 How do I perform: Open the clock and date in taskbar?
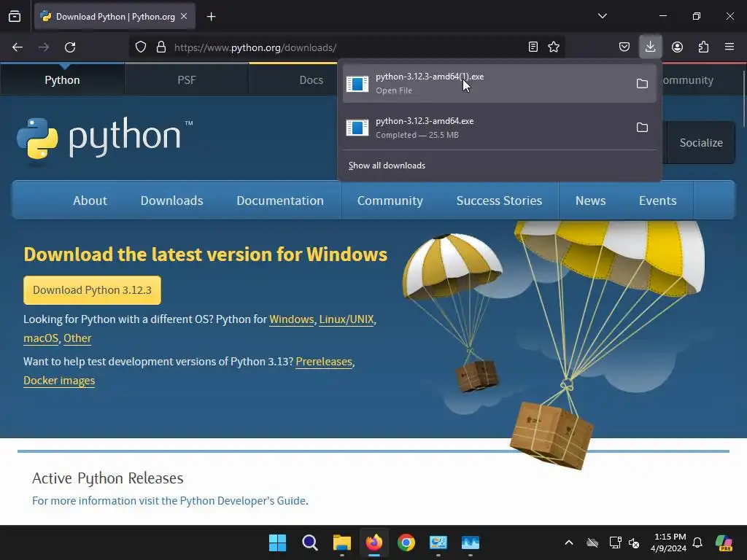click(669, 542)
